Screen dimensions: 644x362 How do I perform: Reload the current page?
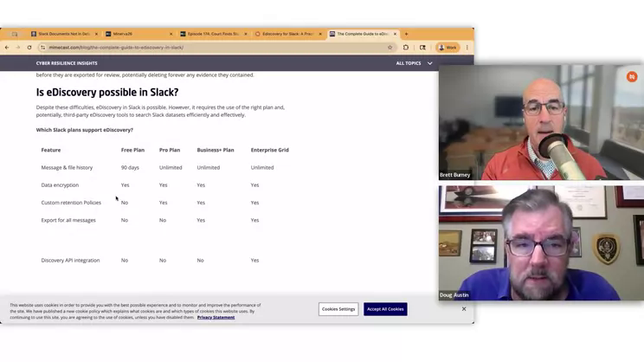pos(29,48)
